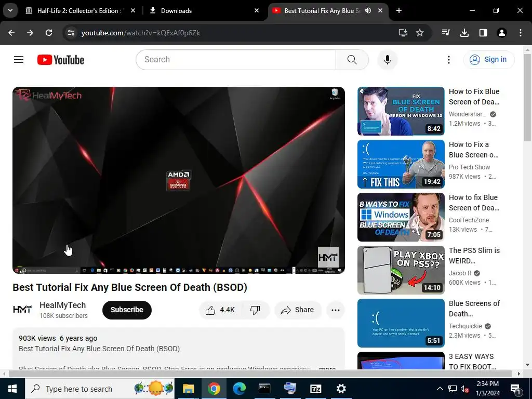Subscribe to HealMyTech channel

click(127, 310)
